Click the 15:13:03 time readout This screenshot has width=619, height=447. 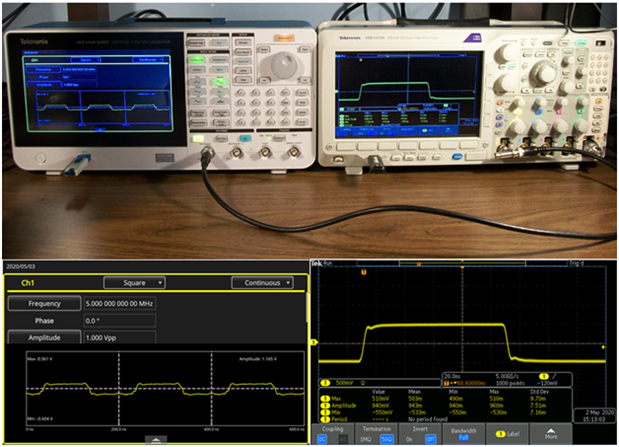point(594,419)
